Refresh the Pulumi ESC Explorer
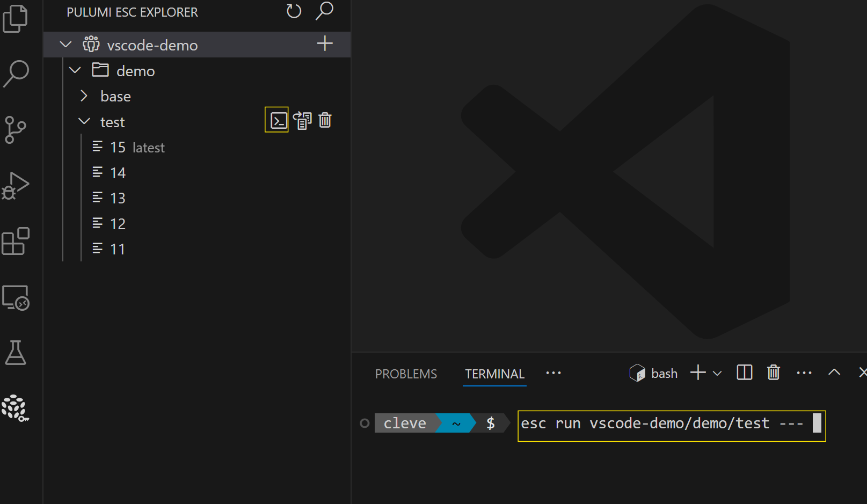The image size is (867, 504). pyautogui.click(x=293, y=10)
